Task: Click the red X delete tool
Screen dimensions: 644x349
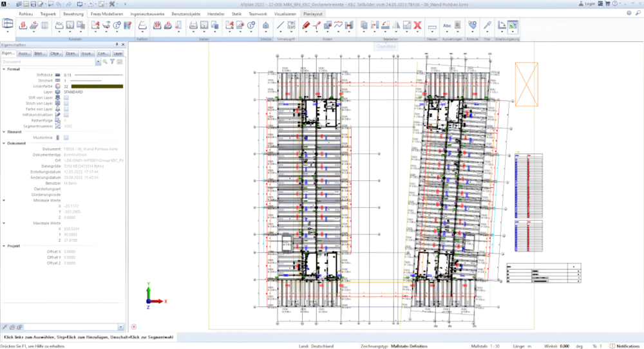Action: click(417, 26)
